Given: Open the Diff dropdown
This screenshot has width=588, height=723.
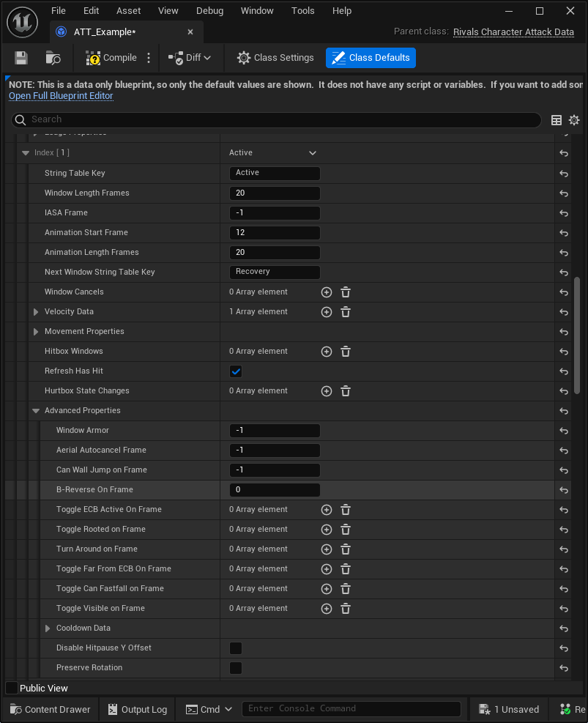Looking at the screenshot, I should [190, 58].
